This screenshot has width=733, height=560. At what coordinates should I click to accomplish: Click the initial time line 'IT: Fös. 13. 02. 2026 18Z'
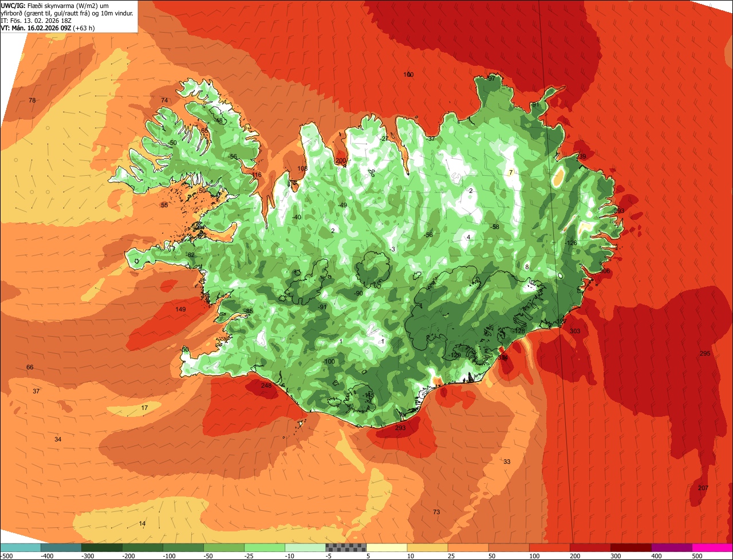pos(36,20)
